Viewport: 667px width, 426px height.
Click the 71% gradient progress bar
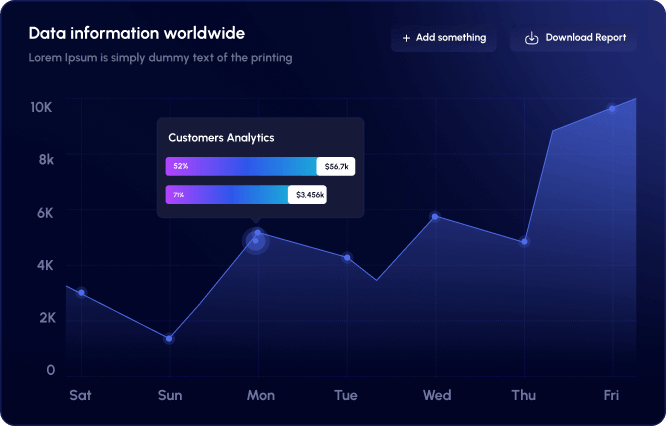(x=227, y=194)
